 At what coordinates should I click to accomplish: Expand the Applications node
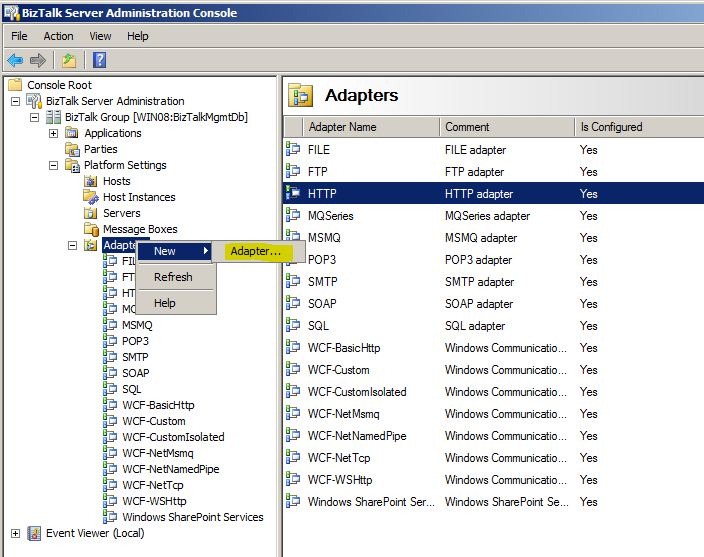53,133
